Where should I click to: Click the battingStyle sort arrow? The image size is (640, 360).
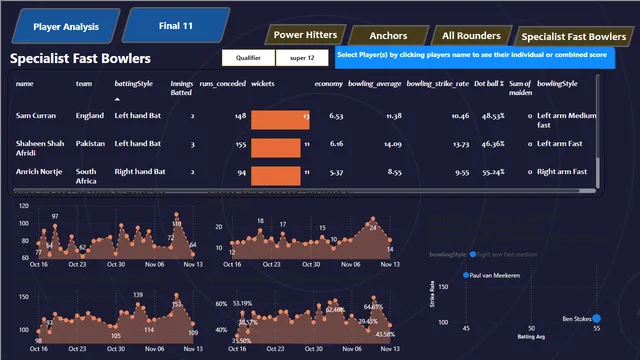click(x=117, y=99)
